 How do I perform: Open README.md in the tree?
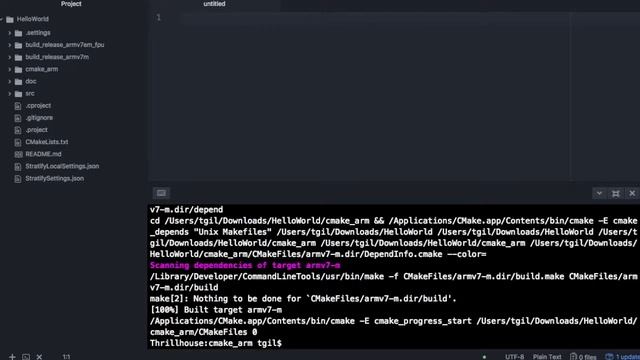click(x=43, y=154)
